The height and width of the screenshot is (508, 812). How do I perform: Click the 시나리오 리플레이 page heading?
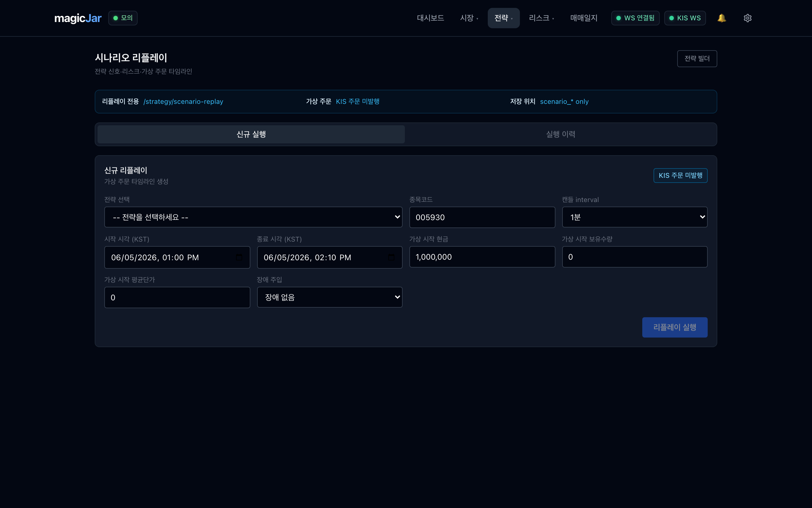pos(131,58)
